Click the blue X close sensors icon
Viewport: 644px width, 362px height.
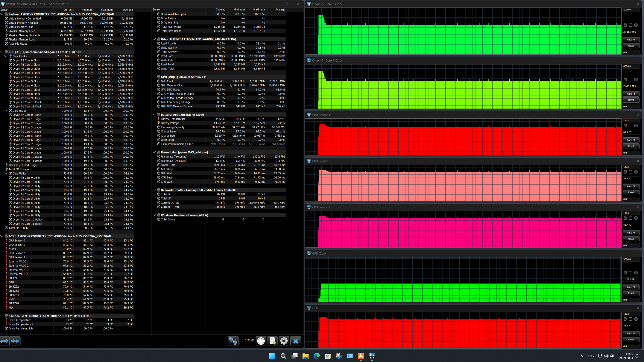point(296,341)
